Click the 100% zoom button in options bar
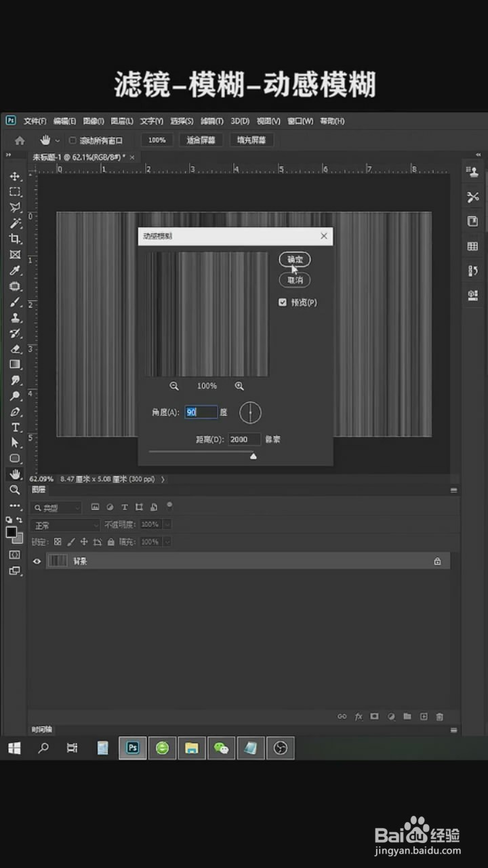The image size is (488, 868). coord(157,140)
